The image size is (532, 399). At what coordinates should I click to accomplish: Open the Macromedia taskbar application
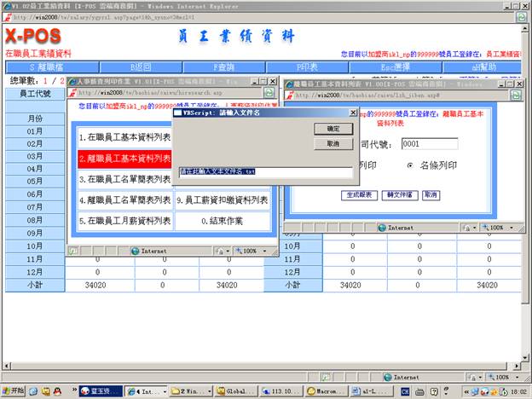pos(321,390)
